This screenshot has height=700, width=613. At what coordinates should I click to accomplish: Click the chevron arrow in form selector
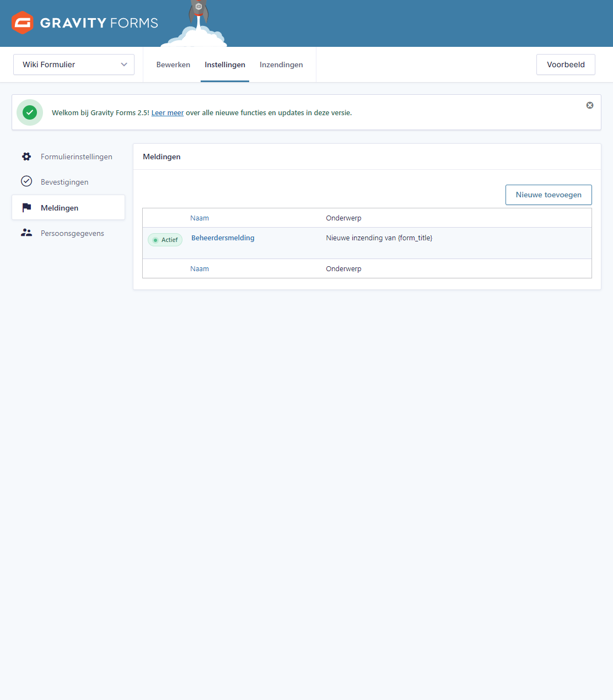(x=124, y=64)
